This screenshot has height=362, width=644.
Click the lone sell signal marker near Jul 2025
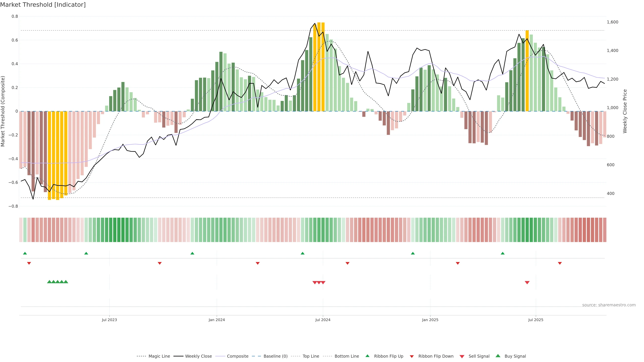tap(527, 283)
